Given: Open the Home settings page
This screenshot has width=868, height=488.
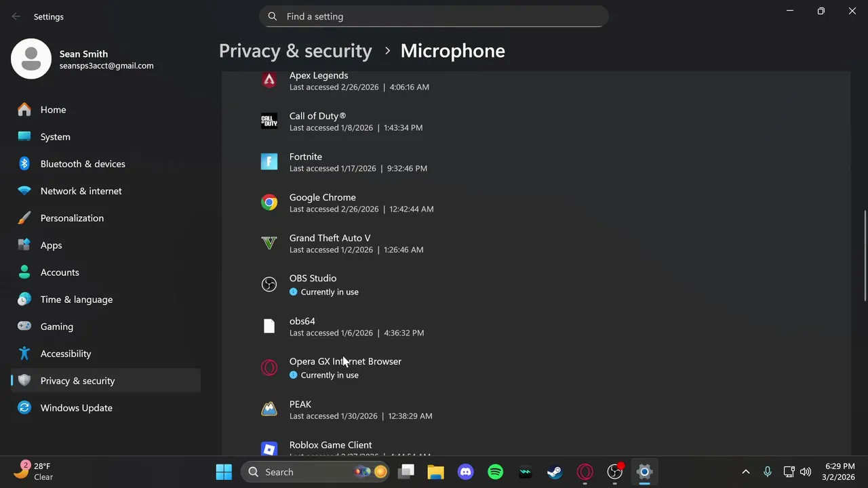Looking at the screenshot, I should [106, 110].
